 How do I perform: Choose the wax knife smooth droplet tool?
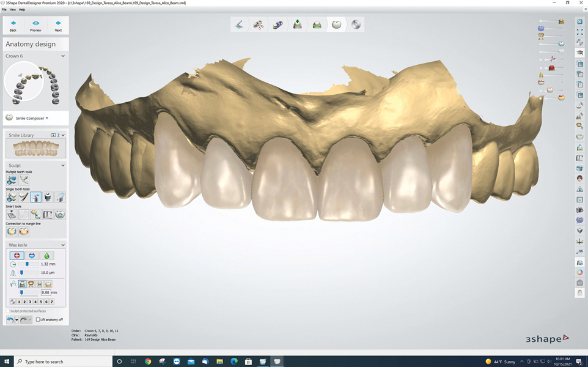point(46,256)
